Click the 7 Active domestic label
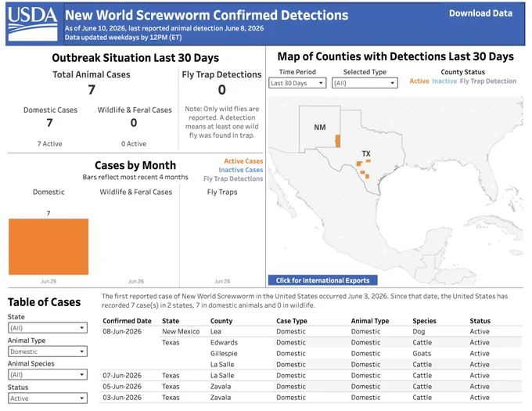 coord(49,144)
